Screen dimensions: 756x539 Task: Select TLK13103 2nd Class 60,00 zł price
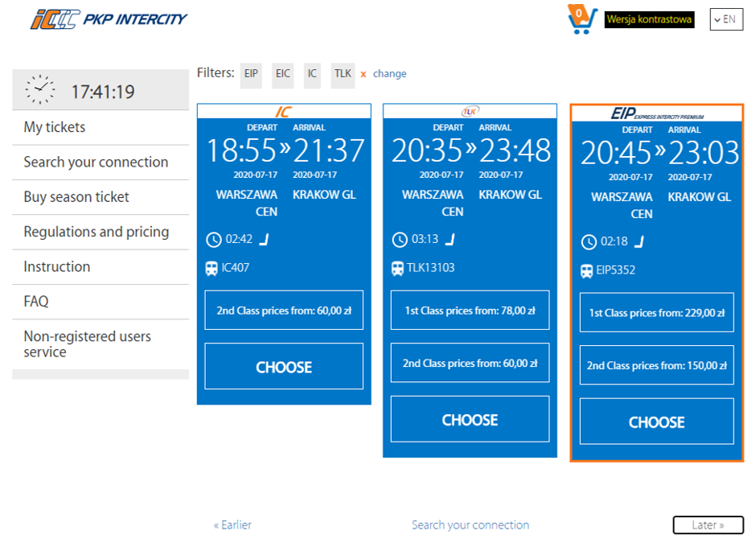[x=470, y=363]
